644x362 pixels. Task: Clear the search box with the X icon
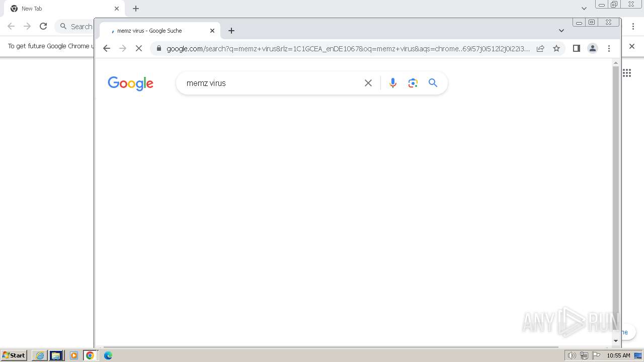click(x=368, y=83)
